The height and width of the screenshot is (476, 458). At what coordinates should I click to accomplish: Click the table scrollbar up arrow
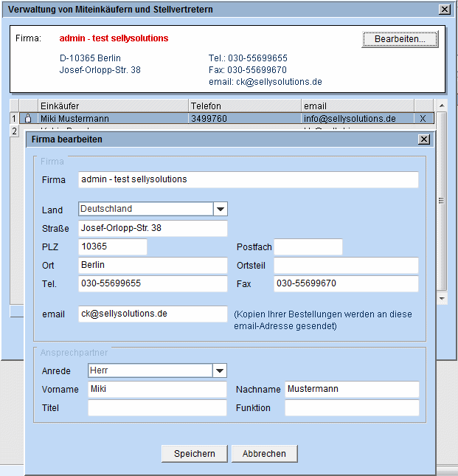pyautogui.click(x=442, y=106)
